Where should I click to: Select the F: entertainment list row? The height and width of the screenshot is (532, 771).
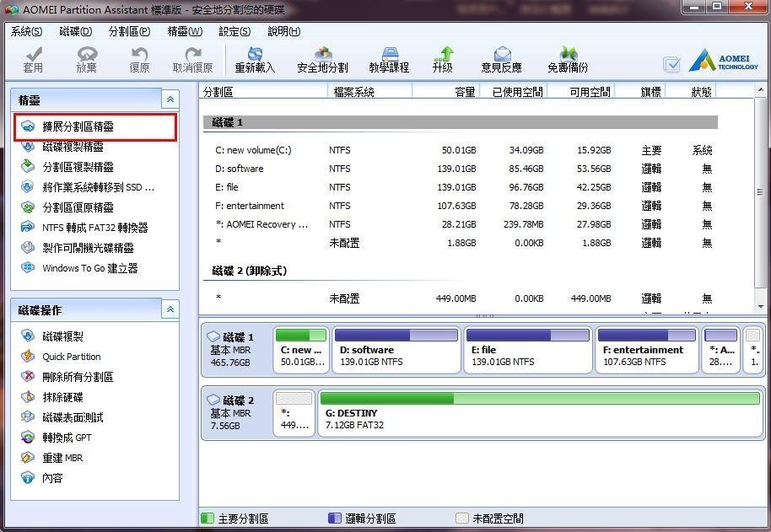pyautogui.click(x=461, y=206)
